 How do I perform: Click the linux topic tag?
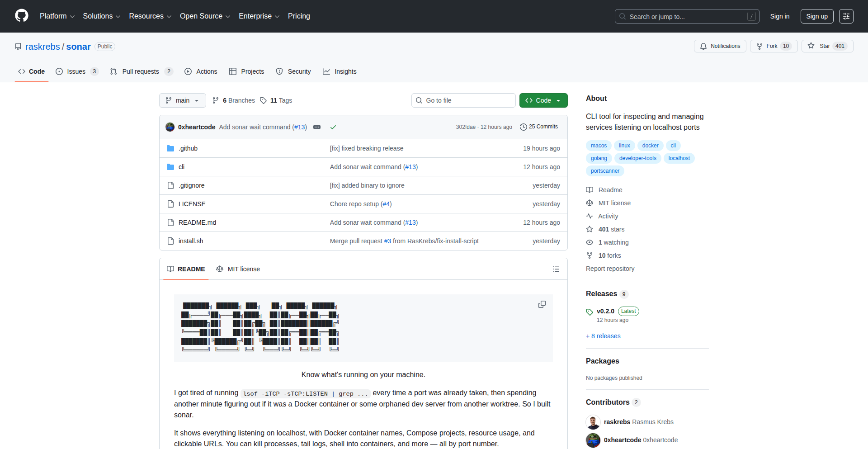pos(624,146)
